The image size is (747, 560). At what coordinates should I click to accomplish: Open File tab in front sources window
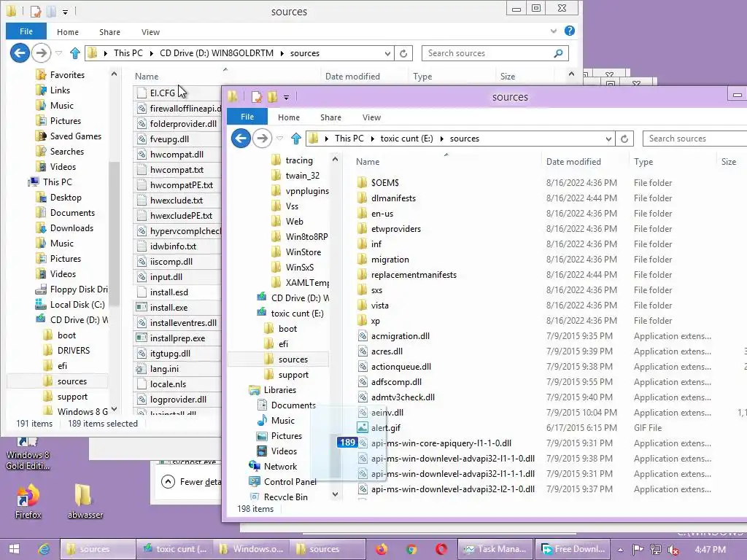(247, 117)
